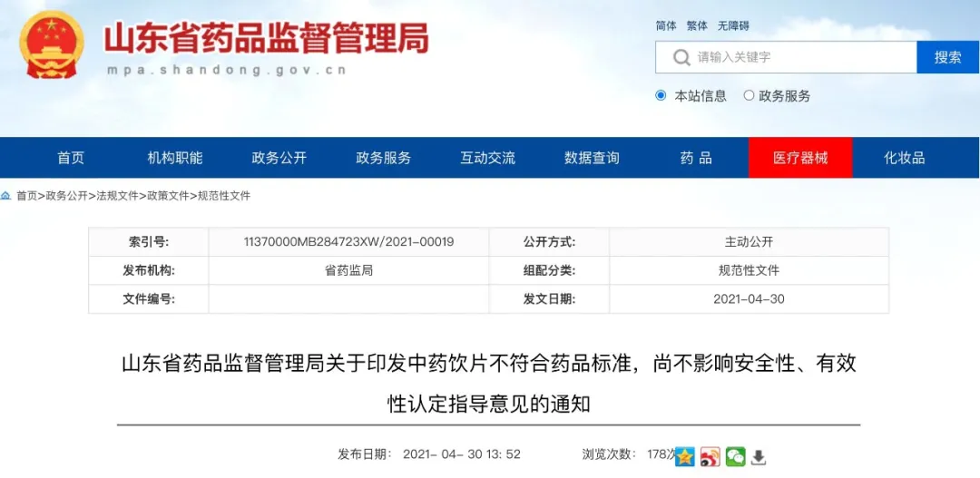Viewport: 980px width, 478px height.
Task: Open the 医疗器械 navigation tab
Action: click(x=800, y=158)
